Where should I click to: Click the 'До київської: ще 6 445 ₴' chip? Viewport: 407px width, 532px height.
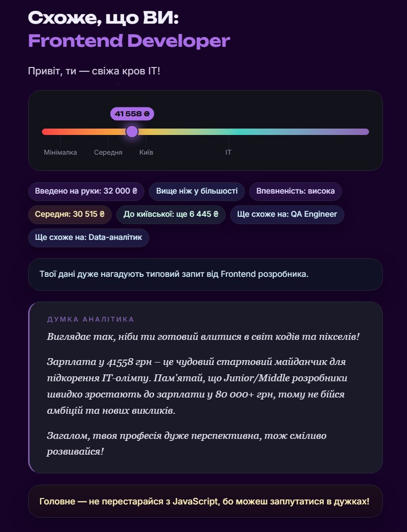click(x=171, y=214)
